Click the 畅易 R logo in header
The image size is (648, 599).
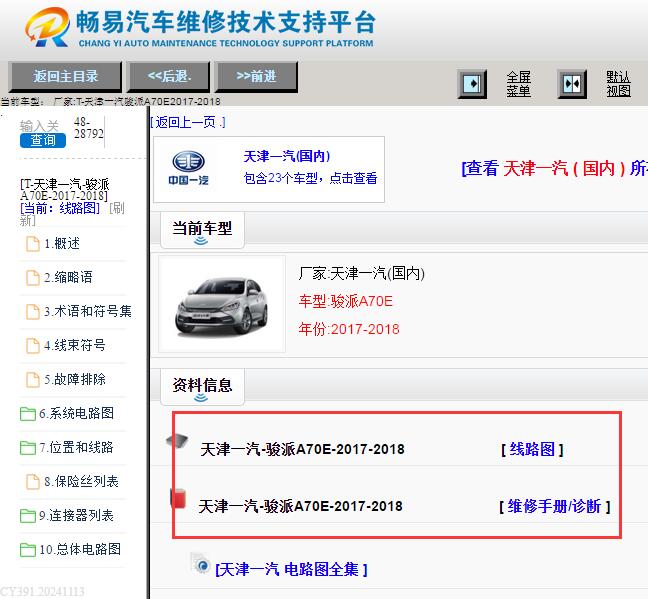[47, 27]
